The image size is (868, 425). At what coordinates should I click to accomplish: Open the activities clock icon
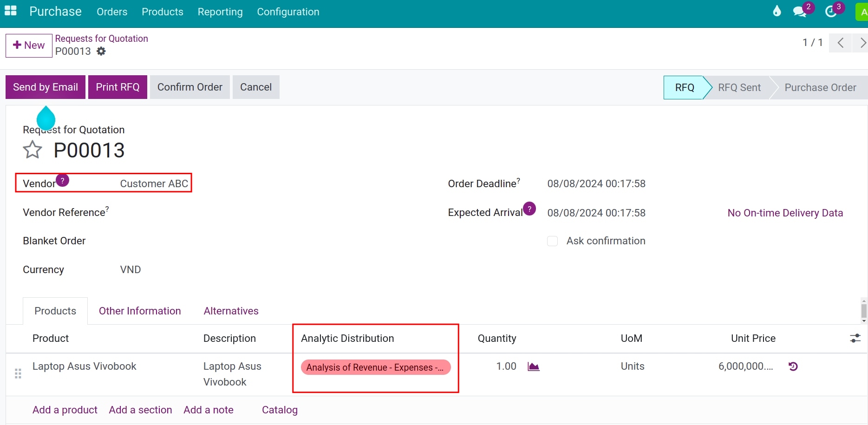pyautogui.click(x=831, y=12)
